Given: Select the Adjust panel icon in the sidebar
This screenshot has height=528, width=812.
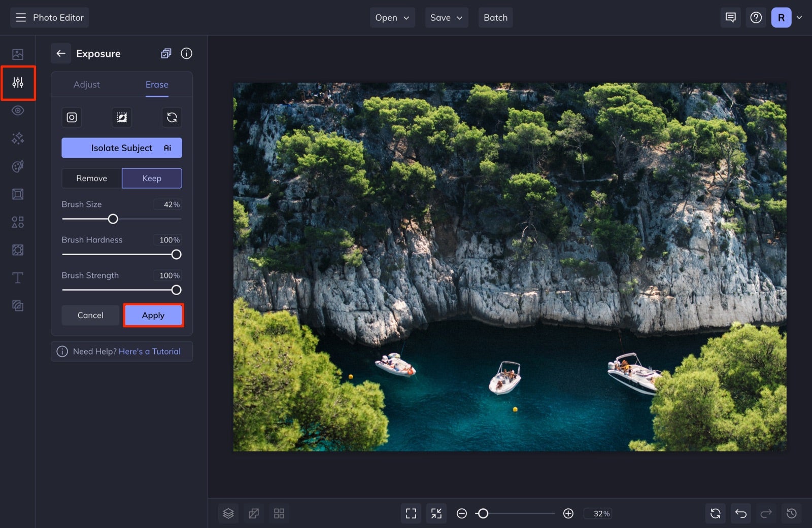Looking at the screenshot, I should (18, 83).
